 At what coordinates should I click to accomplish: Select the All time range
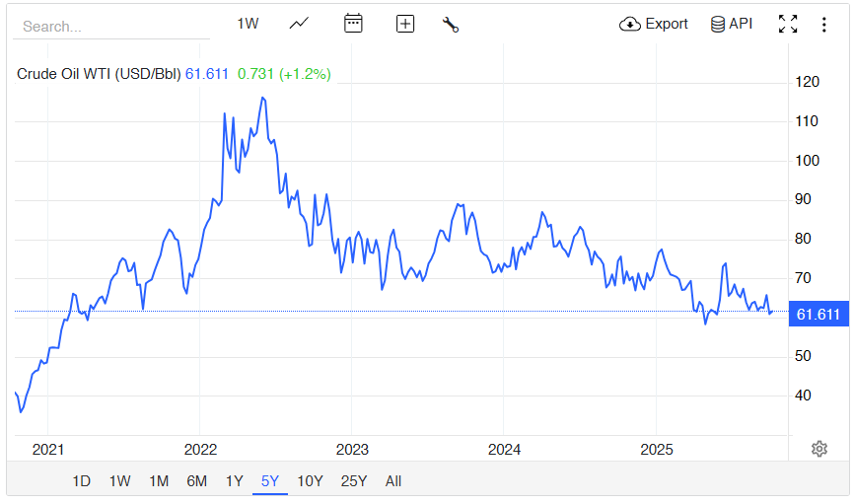pos(393,481)
